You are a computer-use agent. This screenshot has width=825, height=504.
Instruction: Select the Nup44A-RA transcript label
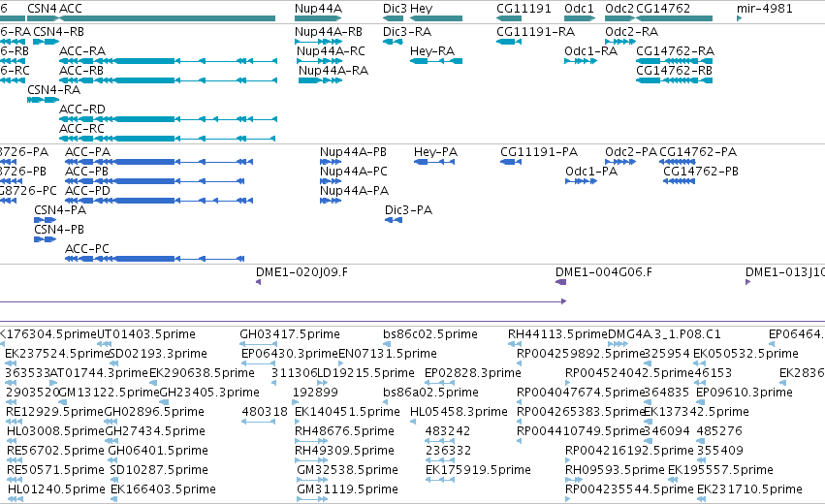click(333, 71)
